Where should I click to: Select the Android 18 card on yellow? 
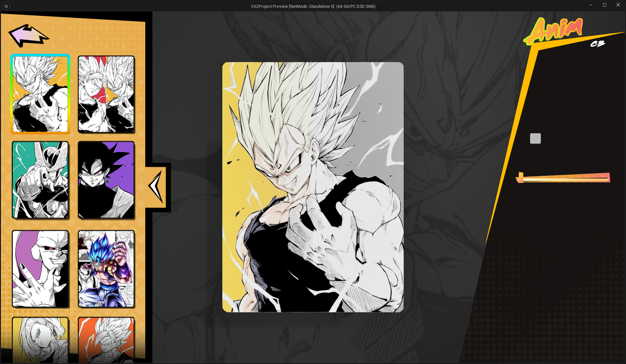click(x=40, y=340)
